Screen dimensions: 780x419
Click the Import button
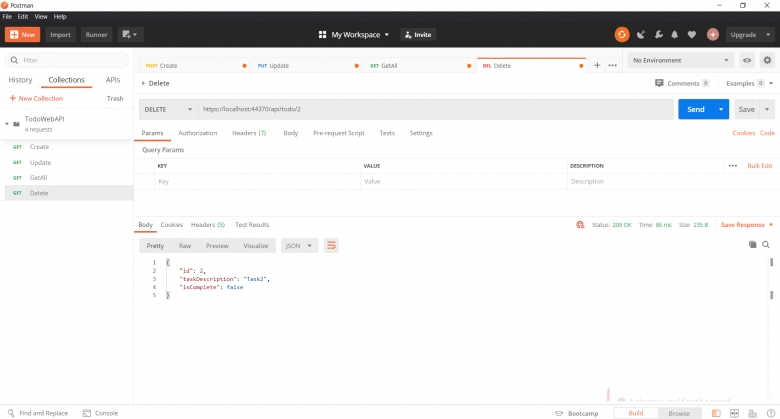60,34
